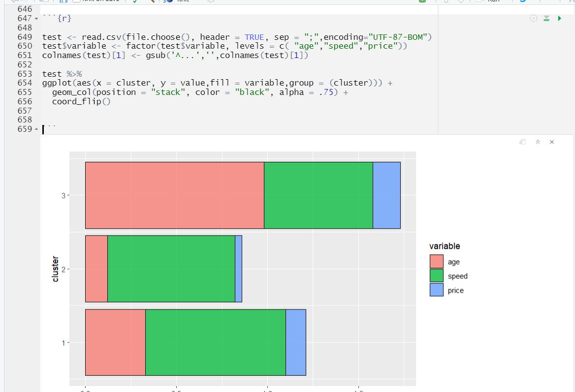575x392 pixels.
Task: Fold the code chunk at line 647
Action: (x=36, y=18)
